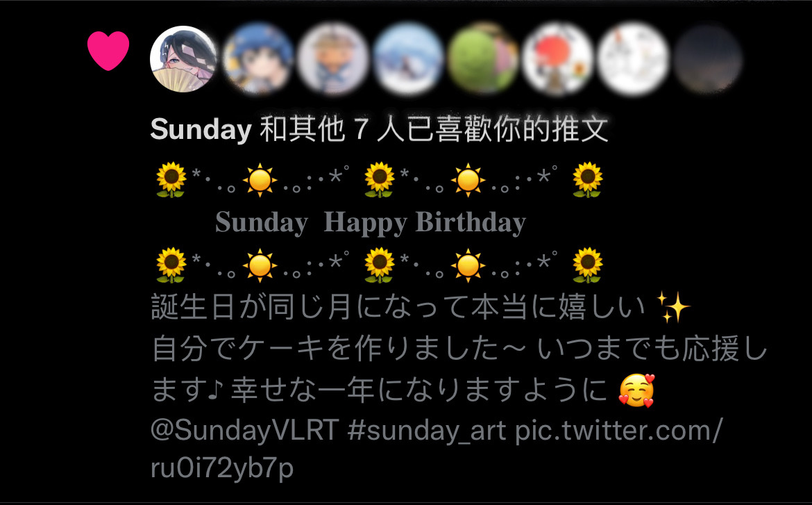This screenshot has width=812, height=505.
Task: Open the red flower avatar
Action: (x=558, y=58)
